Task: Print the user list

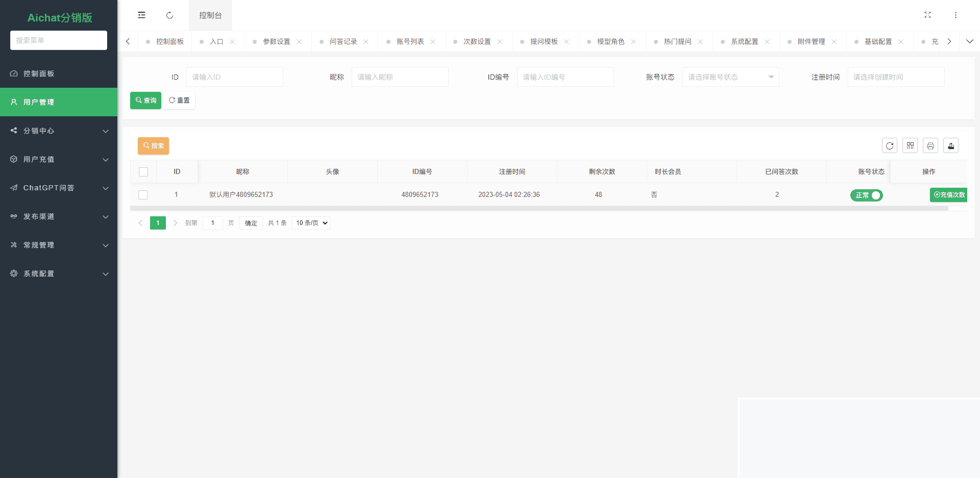Action: 930,145
